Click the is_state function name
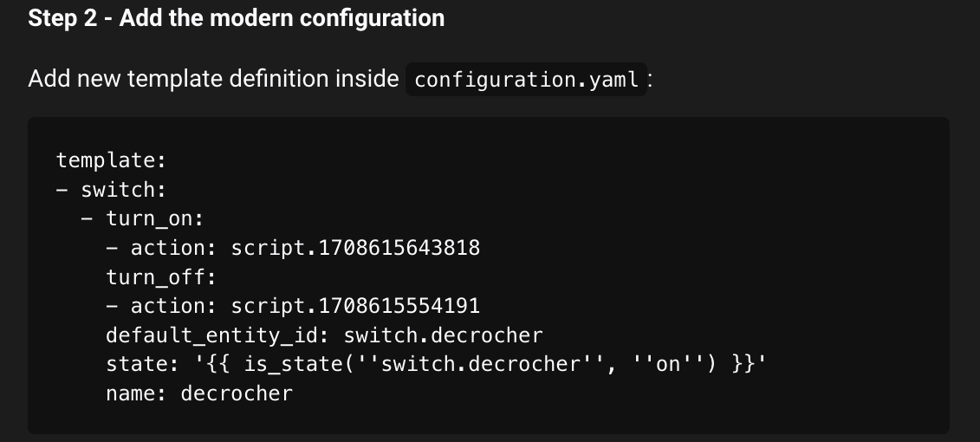 (293, 364)
